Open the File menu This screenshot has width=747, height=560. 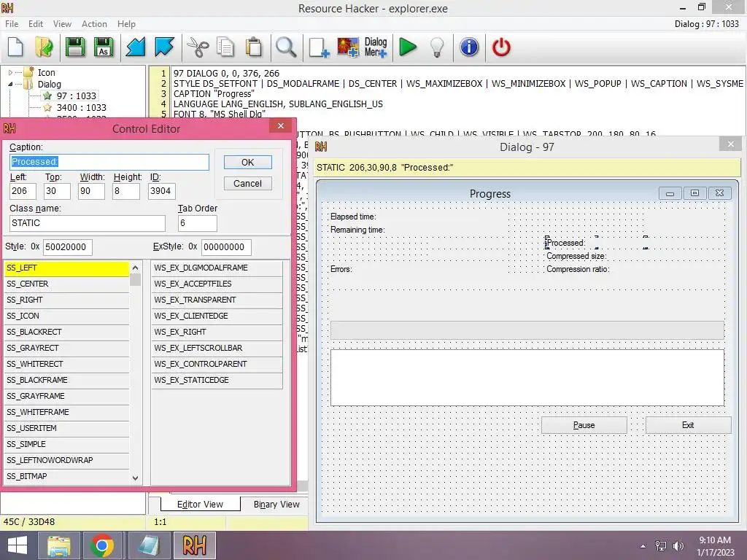pyautogui.click(x=12, y=24)
